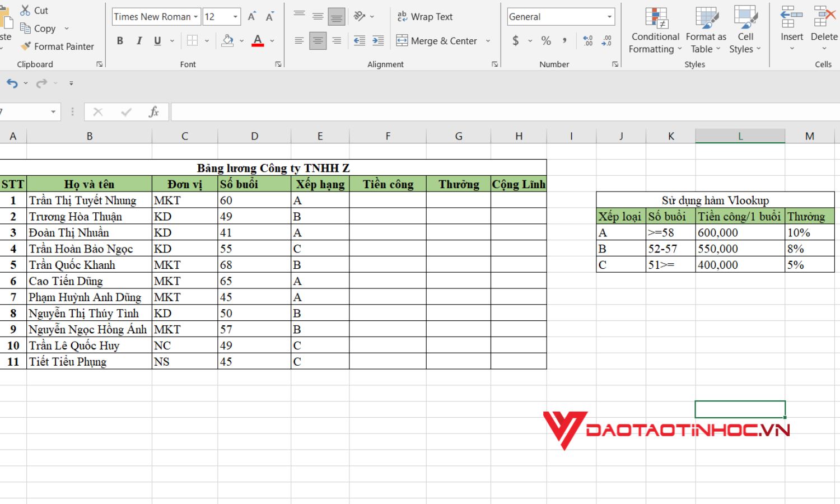Click Increase Decimal
This screenshot has height=504, width=840.
coord(587,40)
